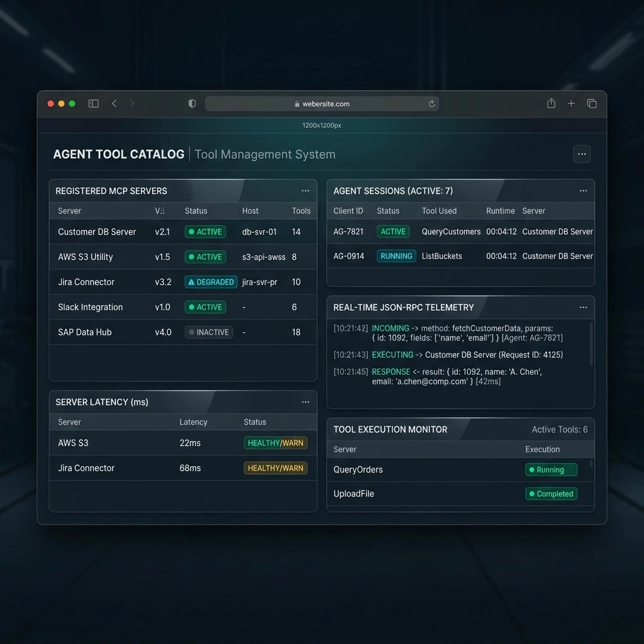Screen dimensions: 644x644
Task: Click the HEALTHY/WARN badge for AWS S3
Action: pos(275,443)
